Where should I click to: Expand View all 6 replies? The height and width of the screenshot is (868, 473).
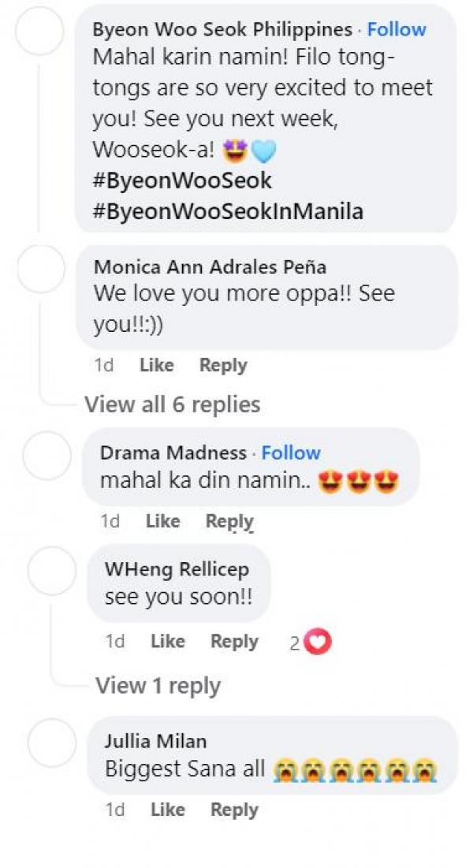point(172,404)
